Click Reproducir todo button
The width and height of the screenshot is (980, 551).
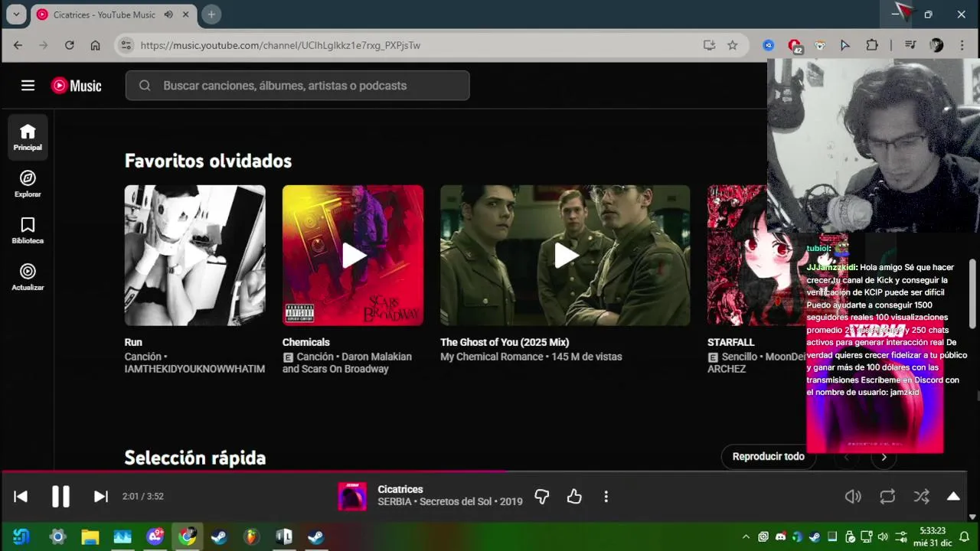point(768,457)
